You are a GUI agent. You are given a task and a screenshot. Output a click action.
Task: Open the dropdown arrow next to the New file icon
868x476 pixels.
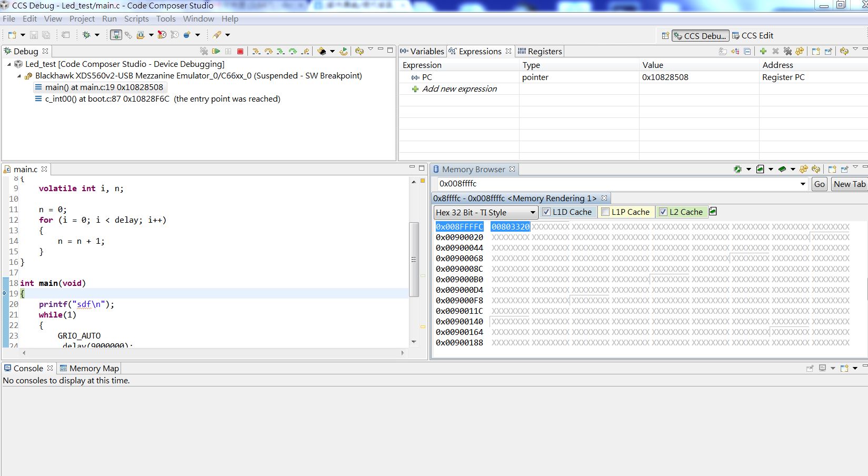pyautogui.click(x=23, y=35)
